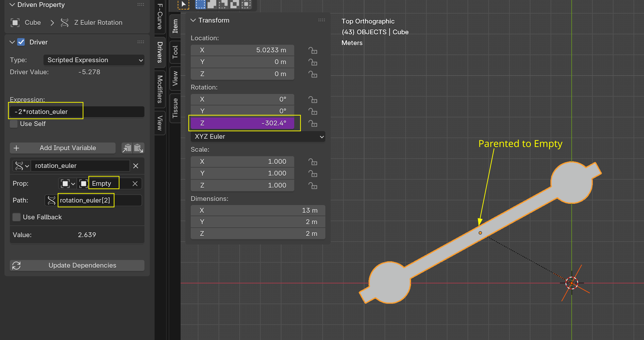Image resolution: width=644 pixels, height=340 pixels.
Task: Remove the rotation_euler variable
Action: pos(135,165)
